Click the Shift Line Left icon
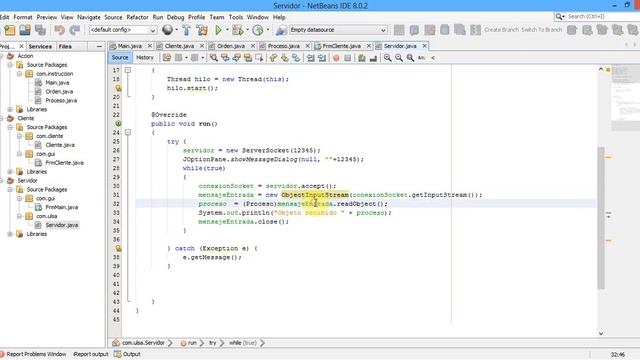This screenshot has height=360, width=640. point(311,58)
